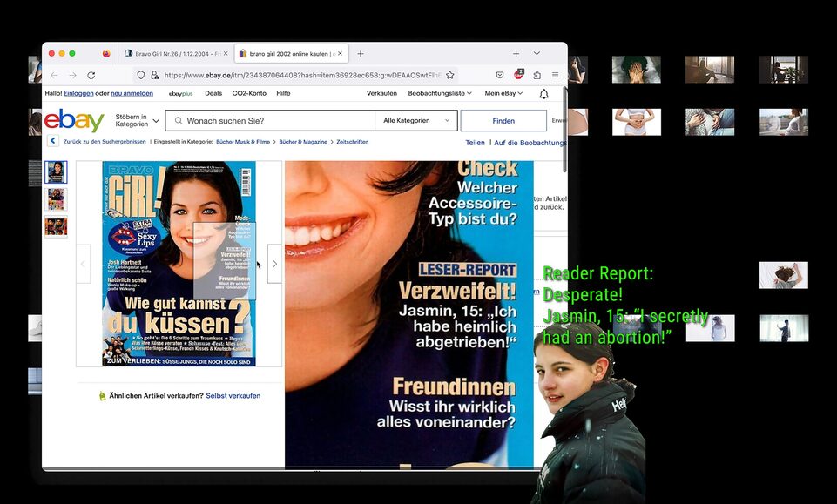Screen dimensions: 837x504
Task: Open the Extensions puzzle piece icon
Action: (537, 75)
